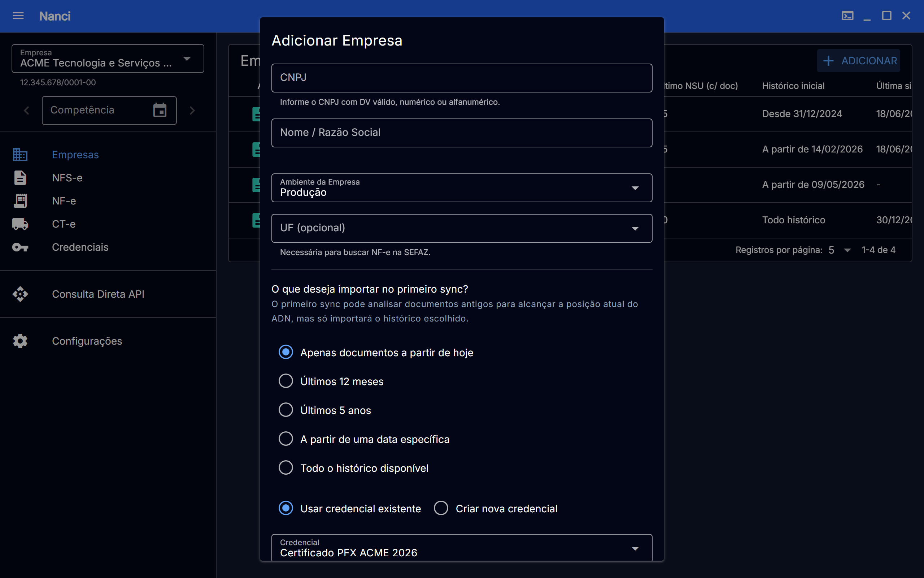924x578 pixels.
Task: Maximize the Nanci window
Action: point(886,16)
